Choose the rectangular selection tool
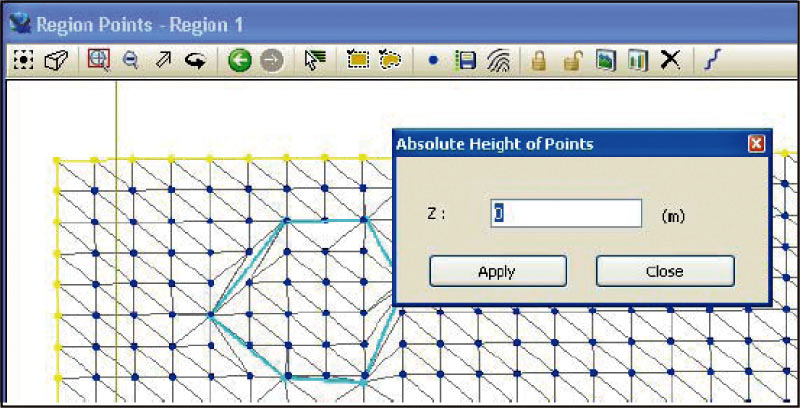 pyautogui.click(x=358, y=61)
